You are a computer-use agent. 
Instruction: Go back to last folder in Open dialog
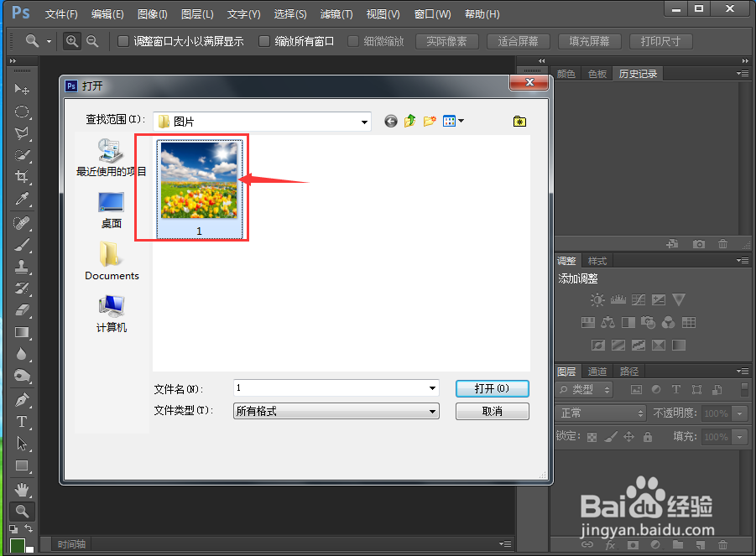[391, 122]
